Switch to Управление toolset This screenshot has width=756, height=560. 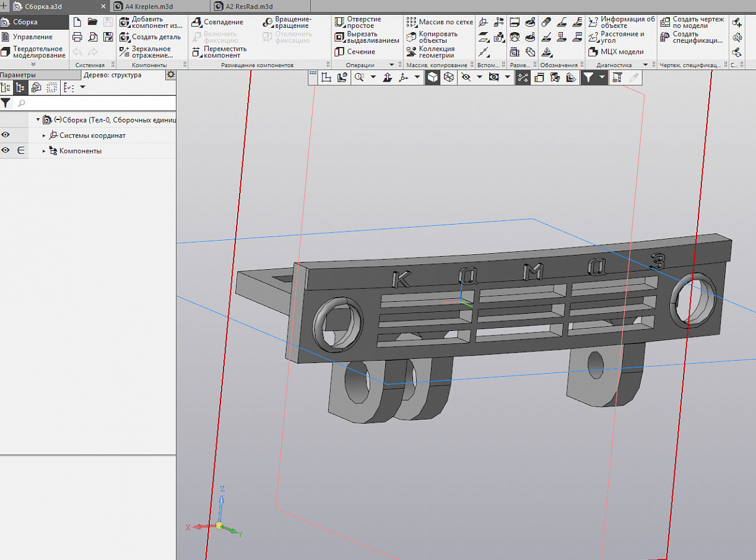pos(34,37)
